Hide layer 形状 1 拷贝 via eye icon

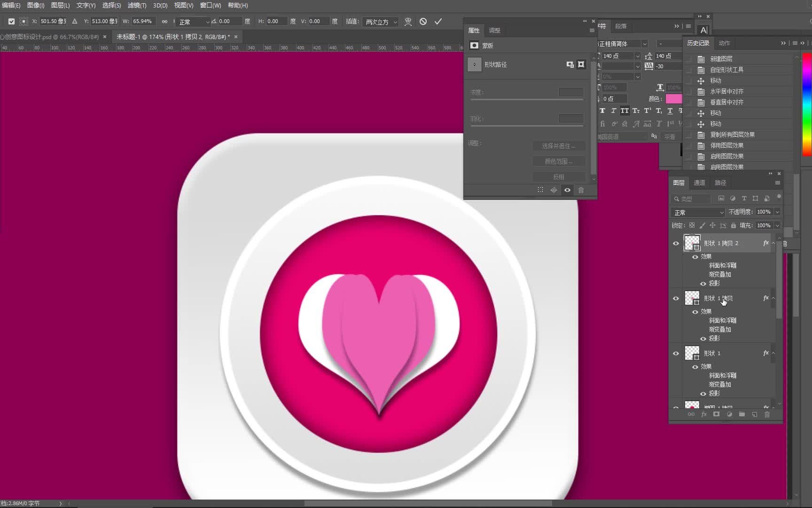tap(676, 298)
